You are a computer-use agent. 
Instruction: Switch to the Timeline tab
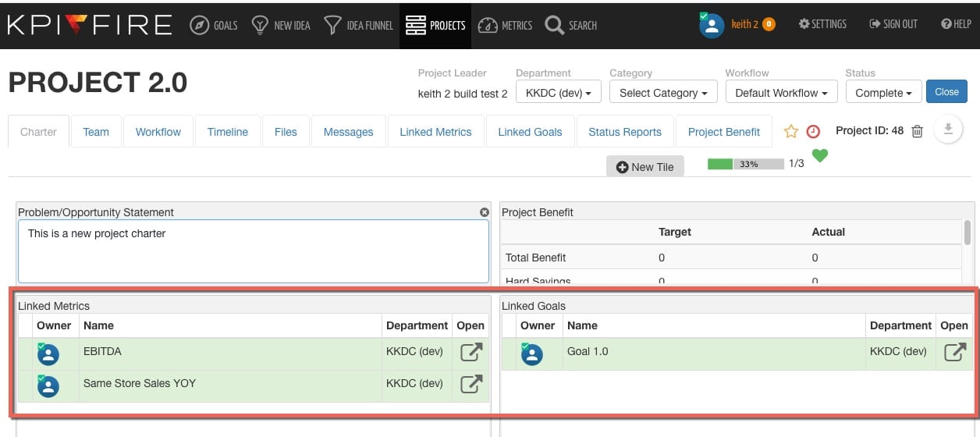point(228,132)
